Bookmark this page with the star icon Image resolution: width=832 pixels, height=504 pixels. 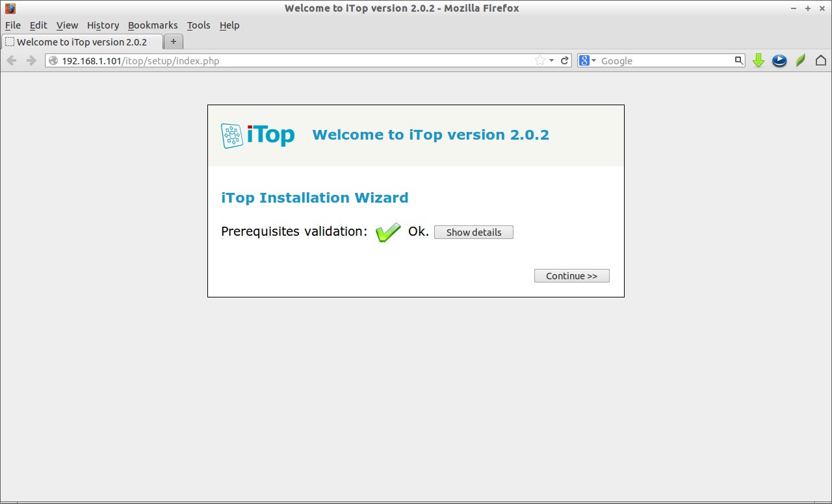click(x=540, y=60)
